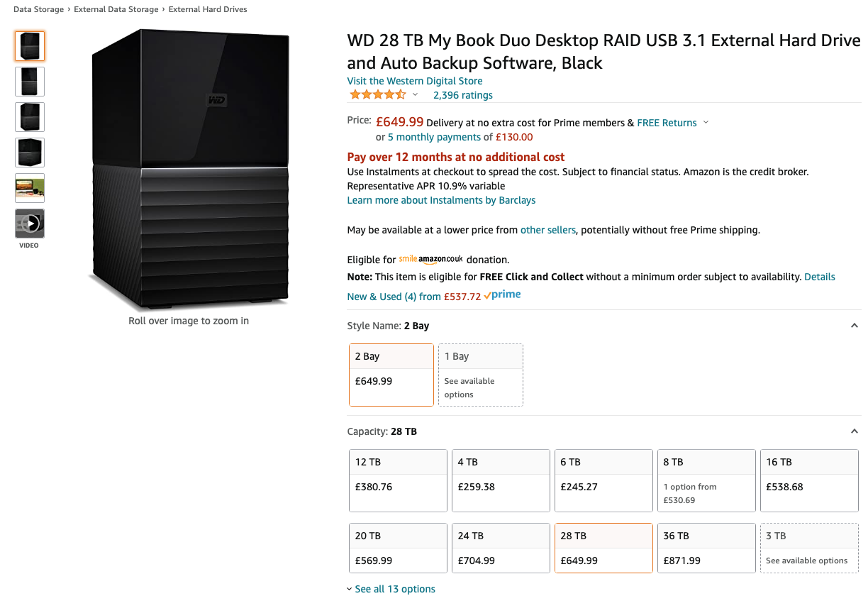Click the main product image
868x596 pixels.
pyautogui.click(x=189, y=170)
